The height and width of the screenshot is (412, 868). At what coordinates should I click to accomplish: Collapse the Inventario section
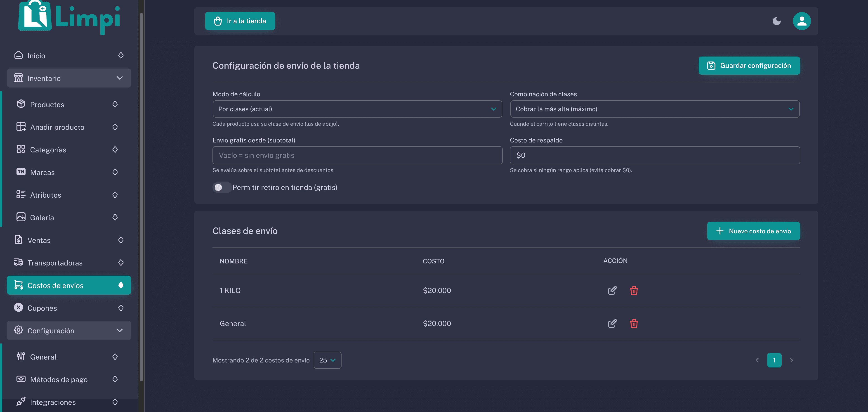pos(69,78)
